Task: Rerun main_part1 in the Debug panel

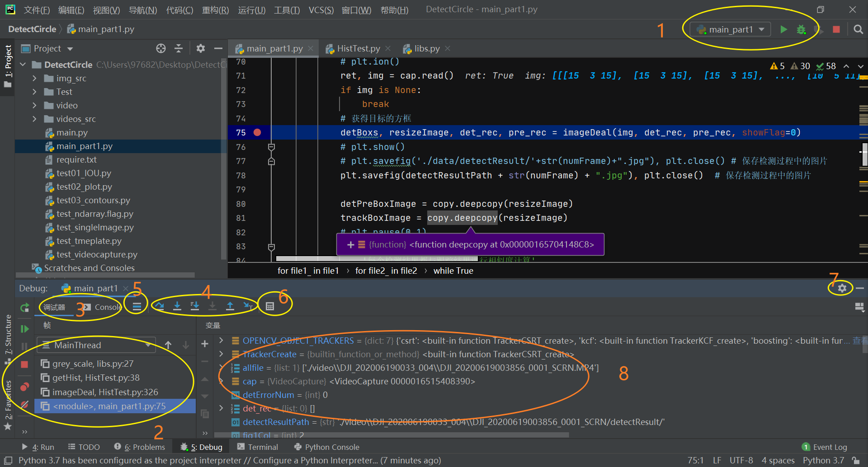Action: point(24,308)
